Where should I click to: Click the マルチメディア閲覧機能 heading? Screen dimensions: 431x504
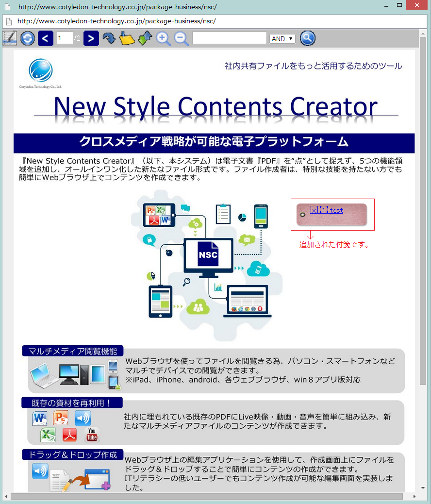73,351
